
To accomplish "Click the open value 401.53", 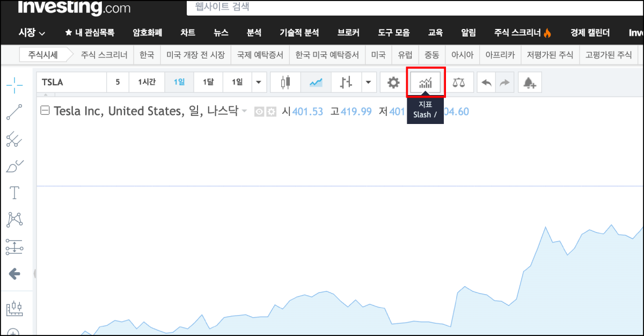I will pos(308,112).
